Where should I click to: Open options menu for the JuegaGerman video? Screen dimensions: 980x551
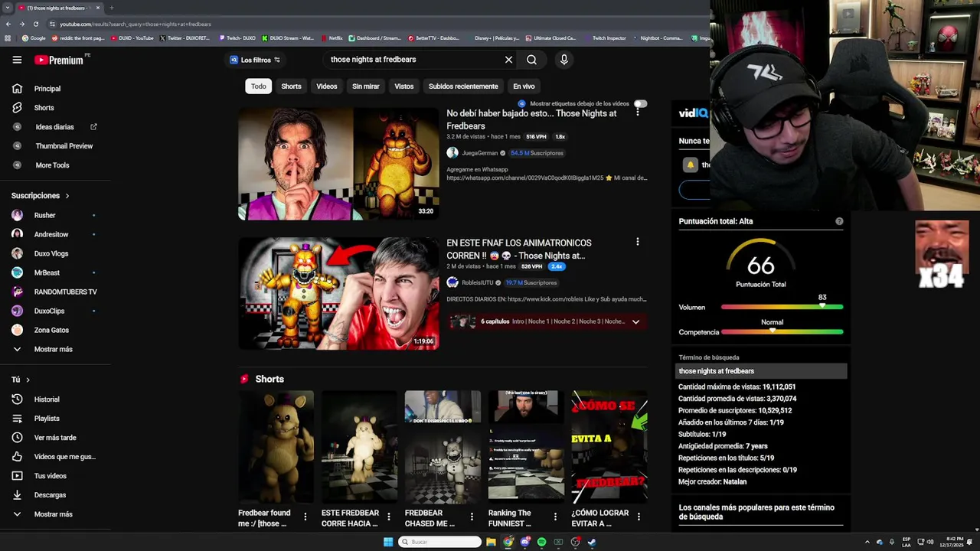click(x=637, y=112)
